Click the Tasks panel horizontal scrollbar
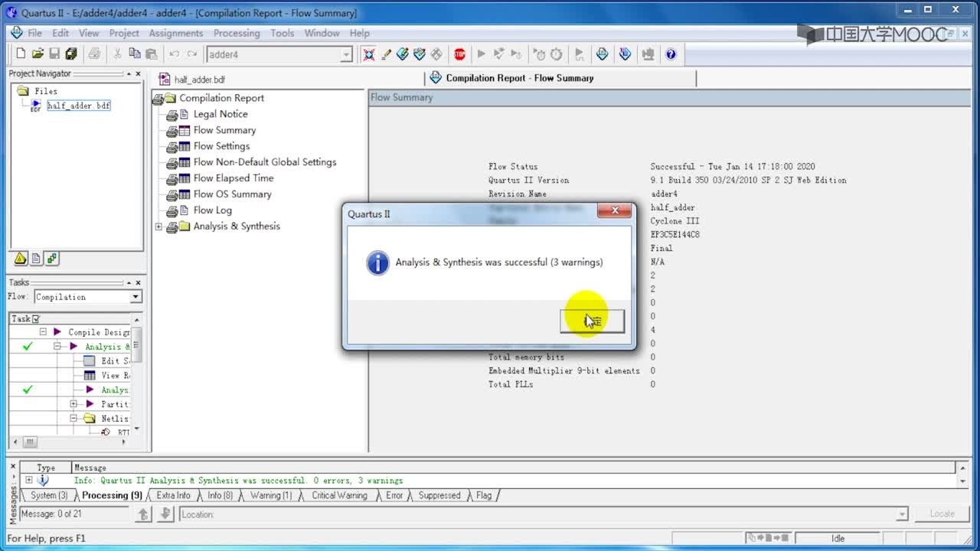The width and height of the screenshot is (980, 551). coord(70,442)
